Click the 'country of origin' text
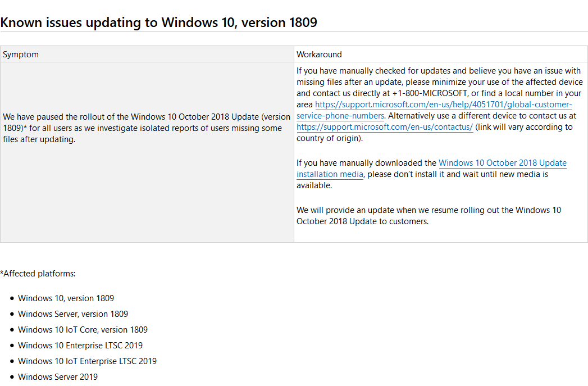The height and width of the screenshot is (386, 588). (x=329, y=138)
